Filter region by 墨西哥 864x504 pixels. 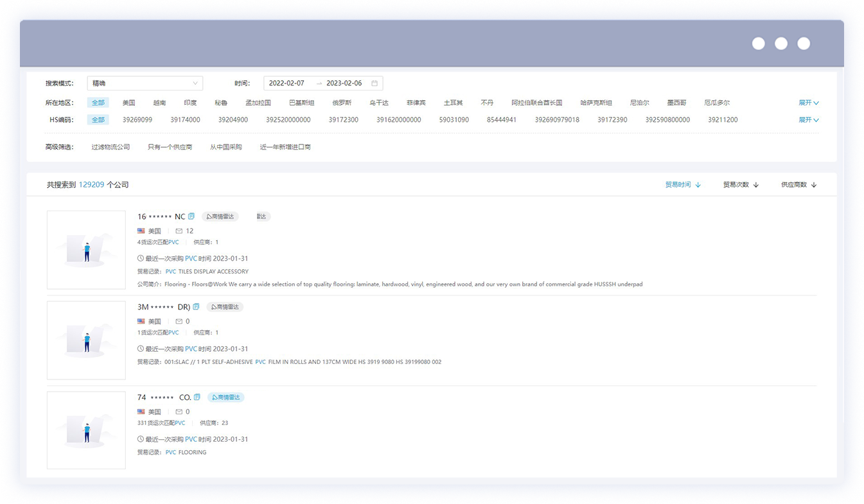(x=676, y=102)
